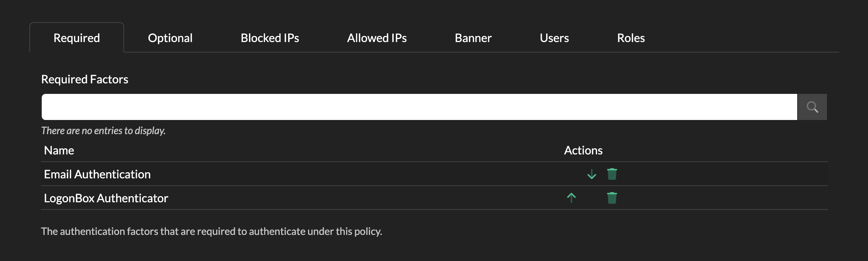Select the Email Authentication row name

97,174
